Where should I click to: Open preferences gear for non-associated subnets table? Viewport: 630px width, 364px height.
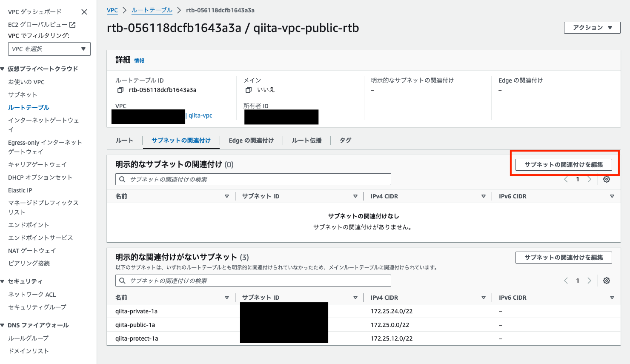pos(606,281)
